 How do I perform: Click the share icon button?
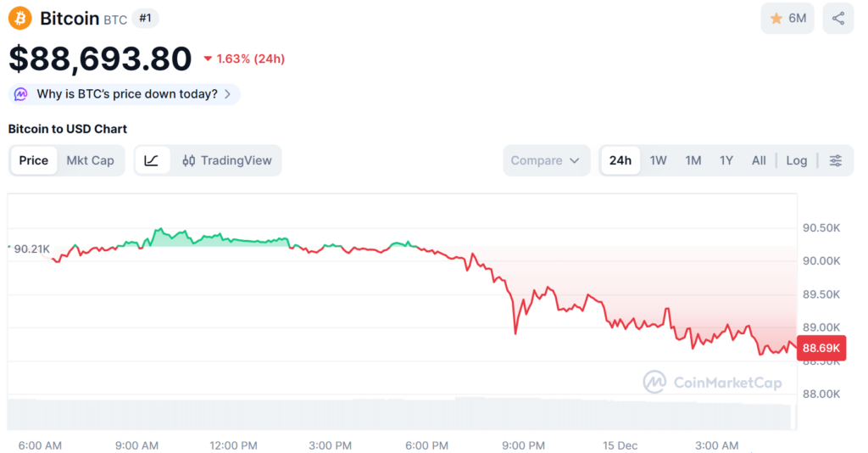(837, 18)
